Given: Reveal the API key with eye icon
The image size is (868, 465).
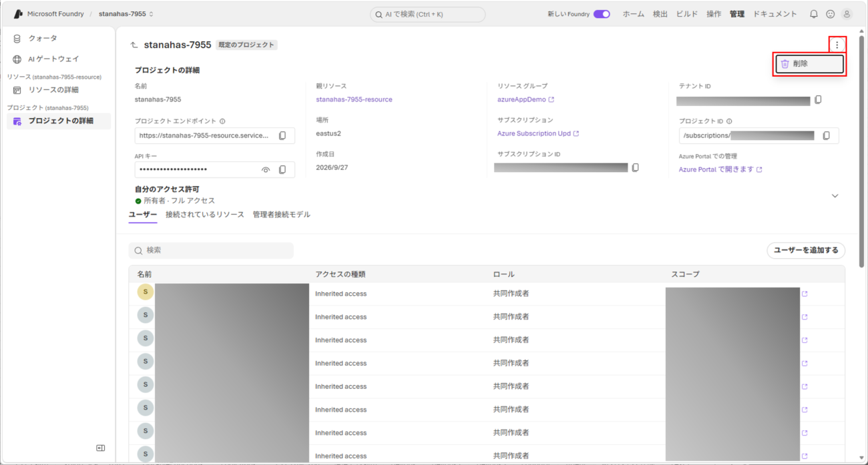Looking at the screenshot, I should coord(266,170).
